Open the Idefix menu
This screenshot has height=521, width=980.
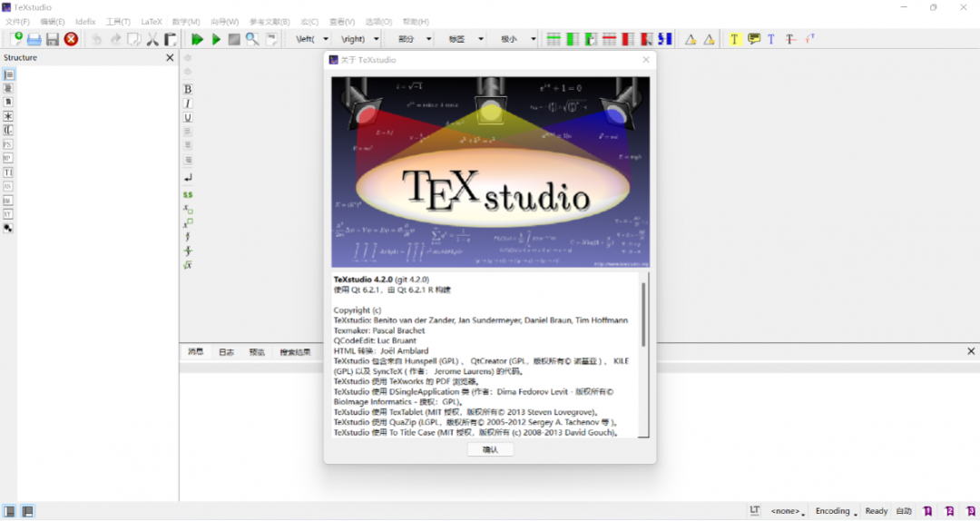click(x=85, y=21)
